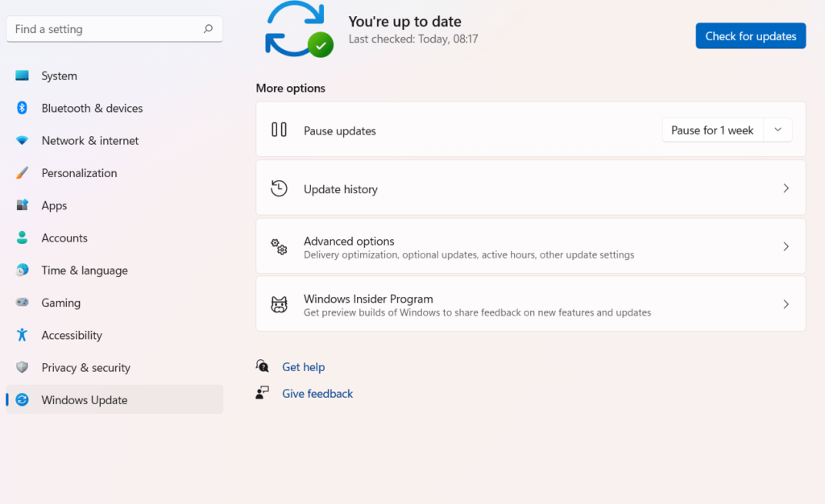Open Advanced options via its chevron

point(786,246)
